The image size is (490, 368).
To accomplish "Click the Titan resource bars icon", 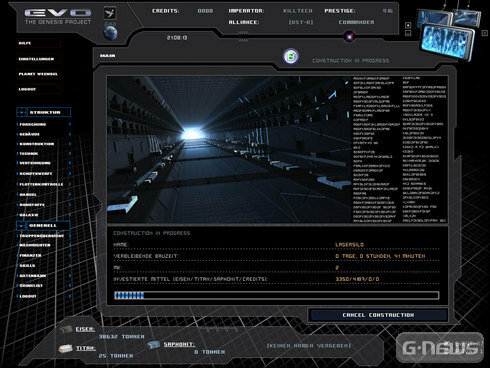I will pyautogui.click(x=65, y=349).
